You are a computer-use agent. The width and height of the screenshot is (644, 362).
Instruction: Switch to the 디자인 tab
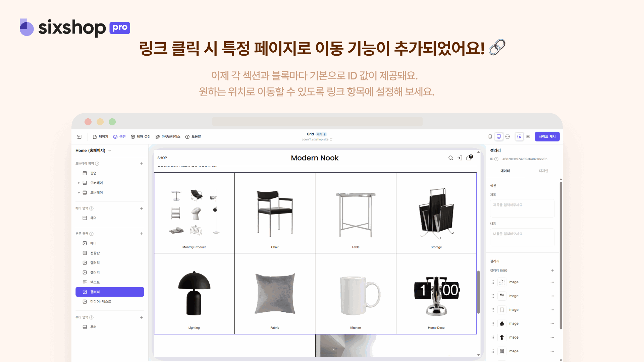point(543,171)
